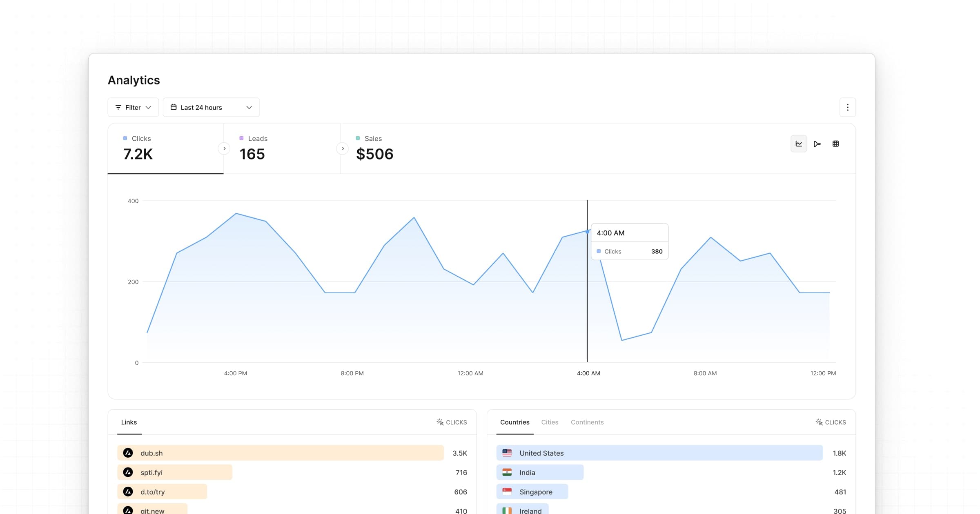Screen dimensions: 980x514
Task: Click the CLICKS toggle in Countries panel
Action: [831, 422]
